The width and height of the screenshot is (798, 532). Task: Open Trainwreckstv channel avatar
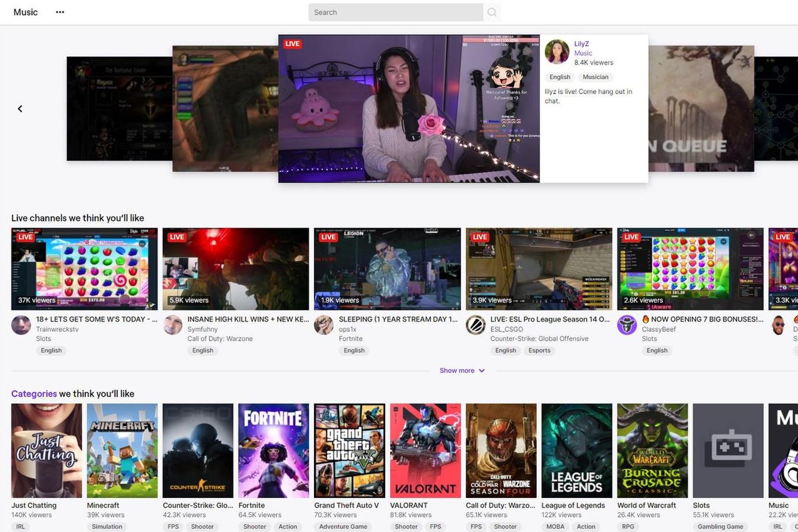coord(21,325)
